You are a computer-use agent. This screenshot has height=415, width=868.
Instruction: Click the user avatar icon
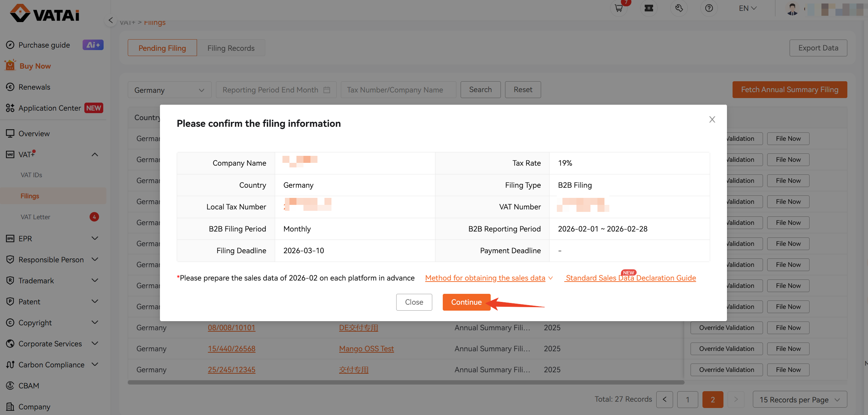click(792, 9)
